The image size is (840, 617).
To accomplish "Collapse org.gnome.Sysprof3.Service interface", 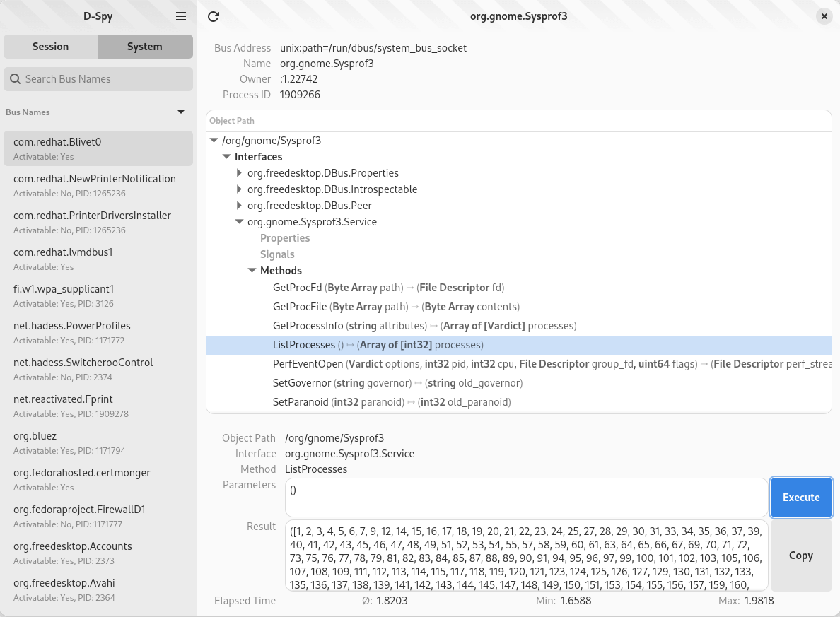I will point(240,222).
